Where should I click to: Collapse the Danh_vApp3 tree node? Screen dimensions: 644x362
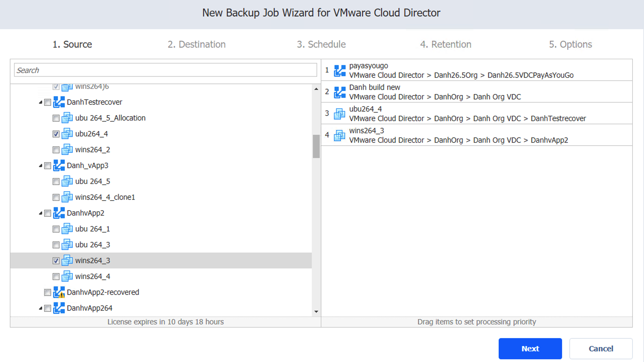point(41,166)
